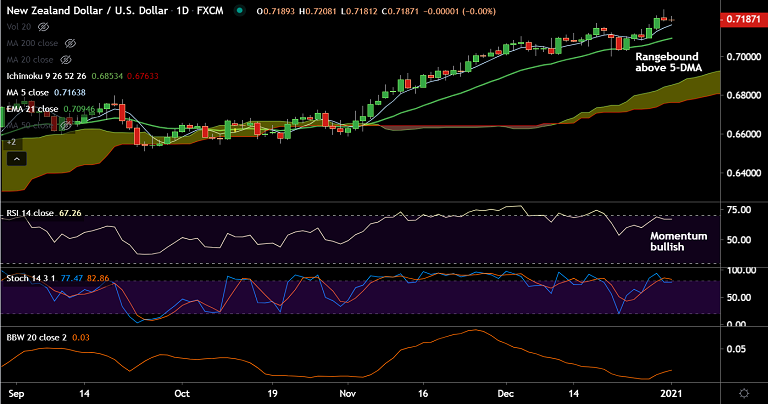Show the hidden MA 200 close indicator
Screen dimensions: 768x404
click(x=71, y=43)
